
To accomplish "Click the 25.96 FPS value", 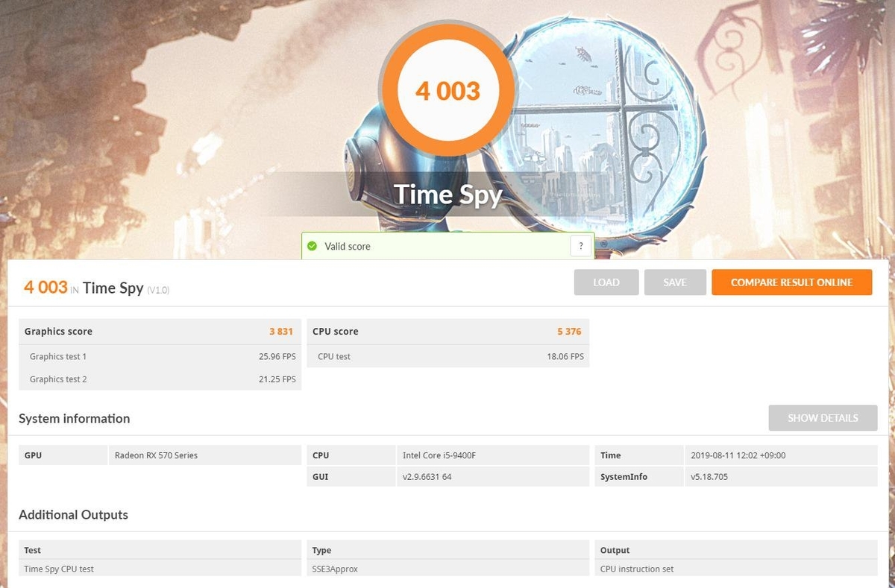I will pyautogui.click(x=277, y=357).
